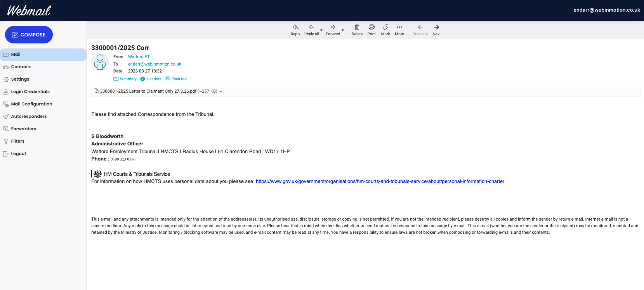644x290 pixels.
Task: Go to the Previous message
Action: [x=420, y=30]
